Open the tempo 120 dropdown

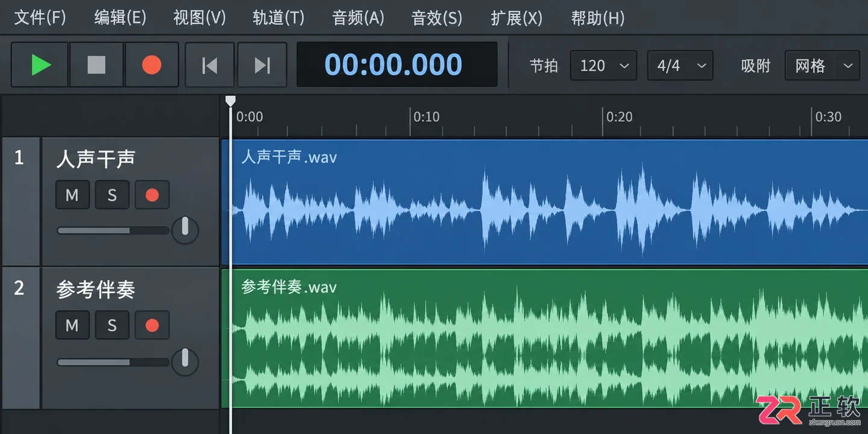[x=603, y=65]
